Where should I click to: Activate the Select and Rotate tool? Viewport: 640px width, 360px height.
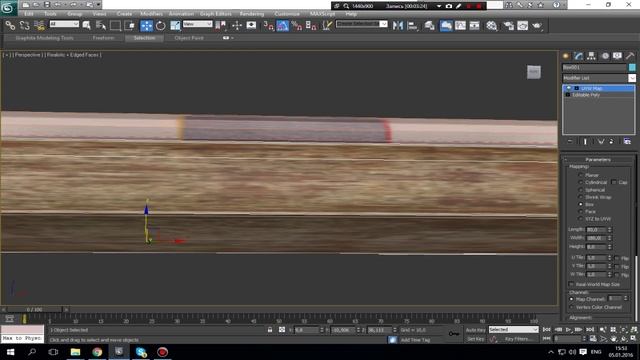[x=161, y=26]
